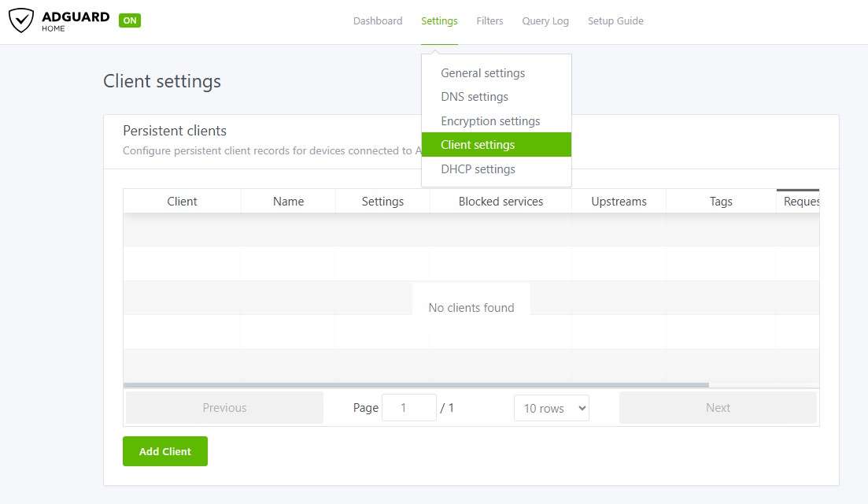The height and width of the screenshot is (504, 868).
Task: Sort by Blocked services column
Action: click(500, 202)
